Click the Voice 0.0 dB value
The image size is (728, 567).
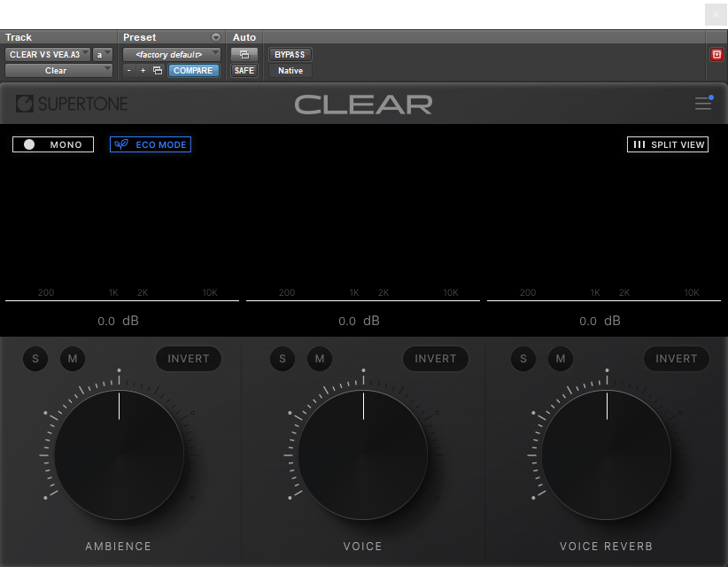(359, 321)
